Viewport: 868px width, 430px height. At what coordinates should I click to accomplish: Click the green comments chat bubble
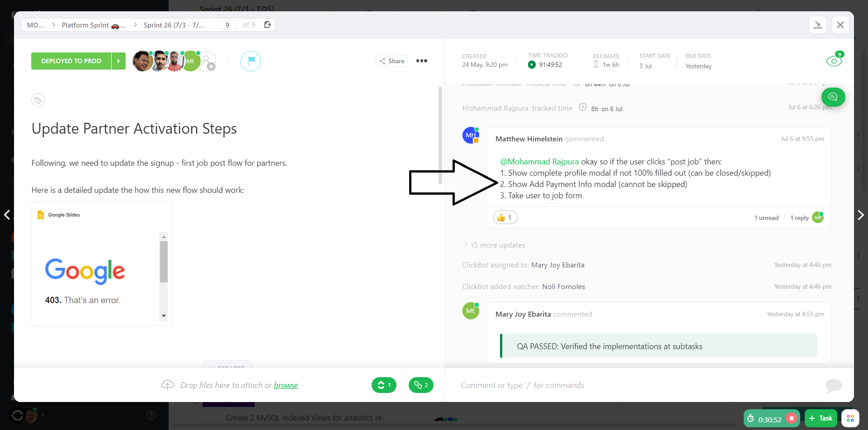[x=833, y=97]
